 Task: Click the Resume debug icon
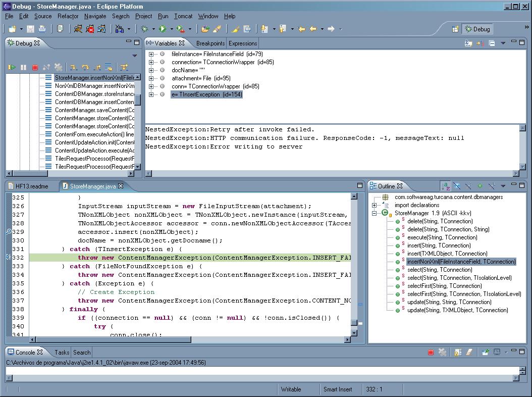(12, 67)
